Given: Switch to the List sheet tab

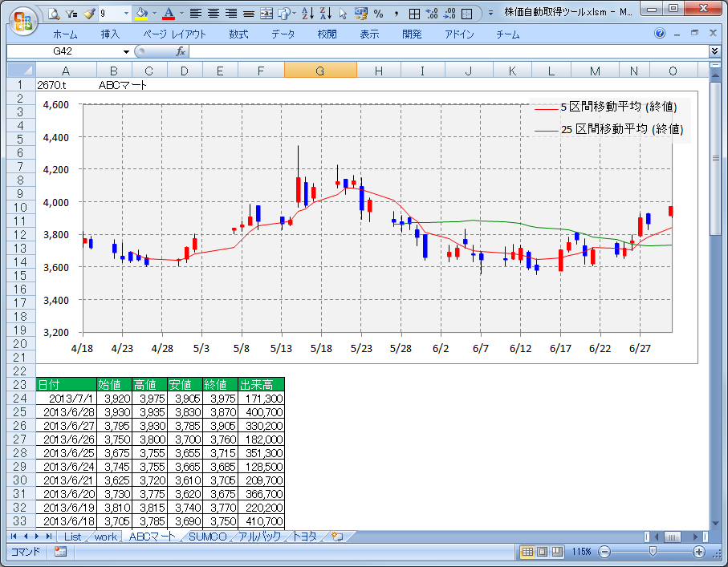Looking at the screenshot, I should pos(72,537).
